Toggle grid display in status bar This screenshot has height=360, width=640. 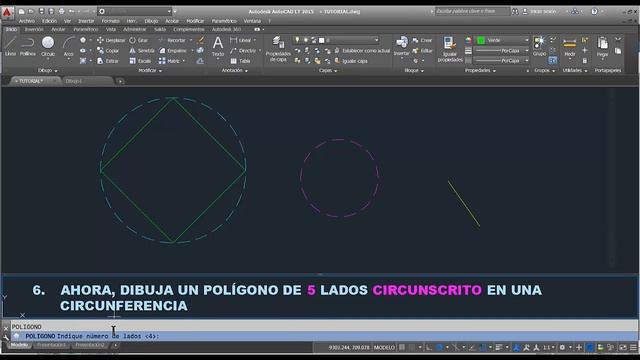[x=402, y=348]
